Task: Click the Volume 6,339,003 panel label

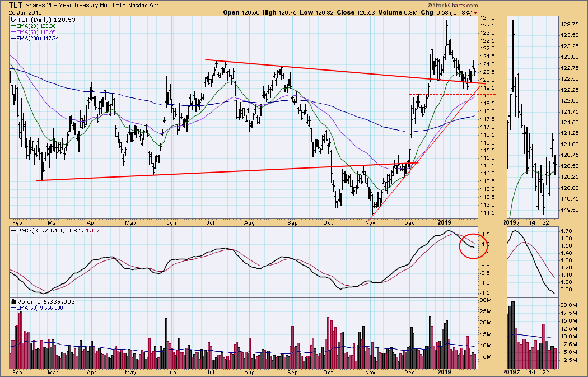Action: pyautogui.click(x=46, y=301)
